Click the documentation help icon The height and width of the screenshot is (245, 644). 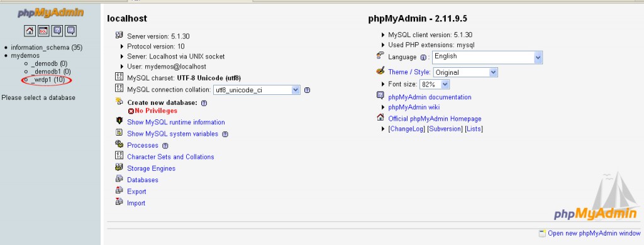click(x=380, y=95)
